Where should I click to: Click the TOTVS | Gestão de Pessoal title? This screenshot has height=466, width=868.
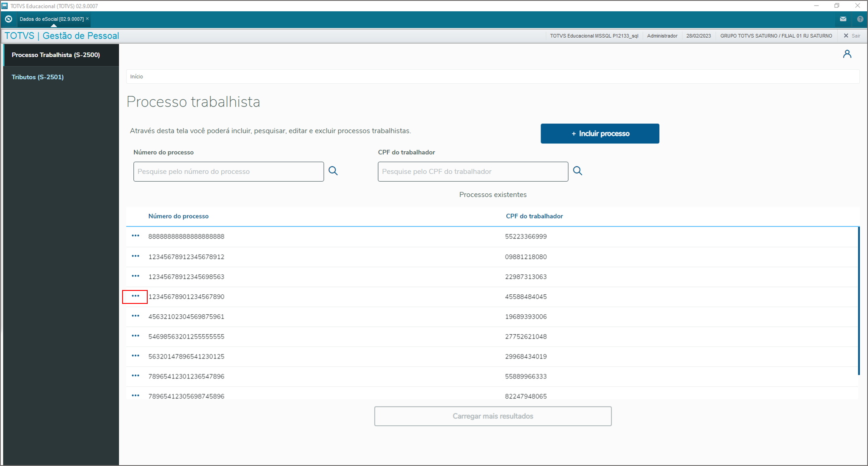pos(62,36)
